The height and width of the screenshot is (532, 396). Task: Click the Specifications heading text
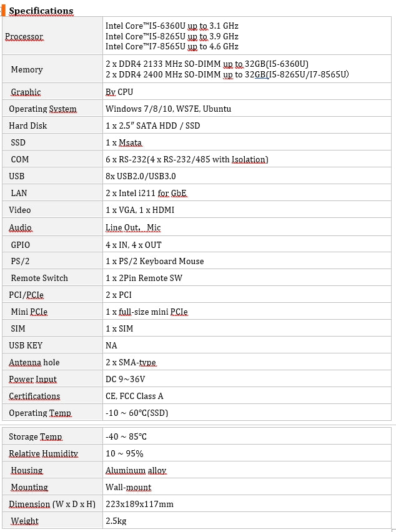click(41, 11)
